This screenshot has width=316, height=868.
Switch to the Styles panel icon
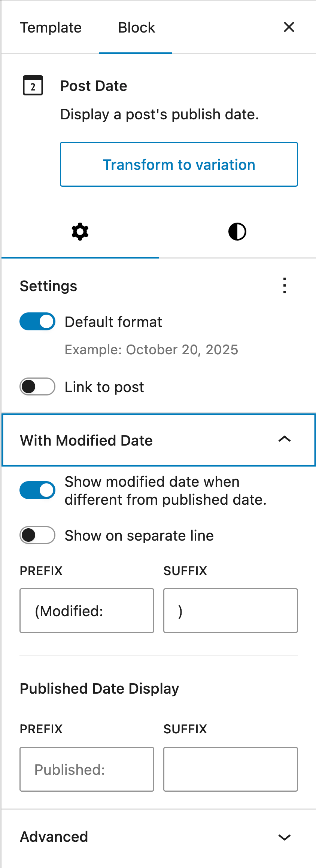(237, 231)
